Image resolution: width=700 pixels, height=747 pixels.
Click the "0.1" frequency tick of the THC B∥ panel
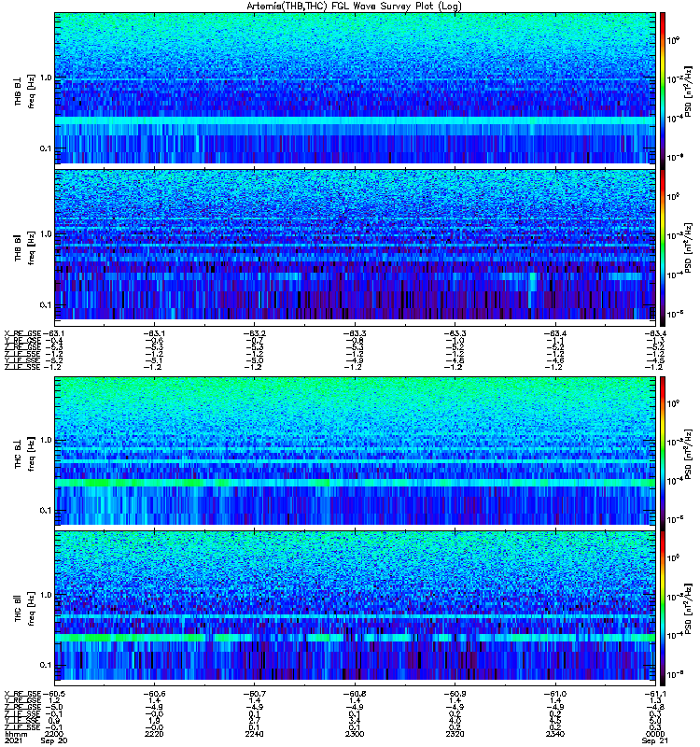pyautogui.click(x=46, y=665)
